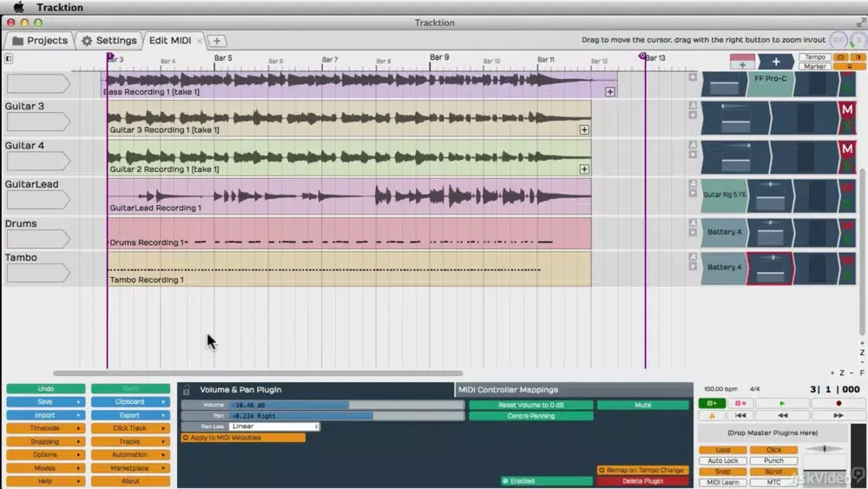Screen dimensions: 868x489
Task: Open Battery 4 plugin on Drums track
Action: point(724,232)
